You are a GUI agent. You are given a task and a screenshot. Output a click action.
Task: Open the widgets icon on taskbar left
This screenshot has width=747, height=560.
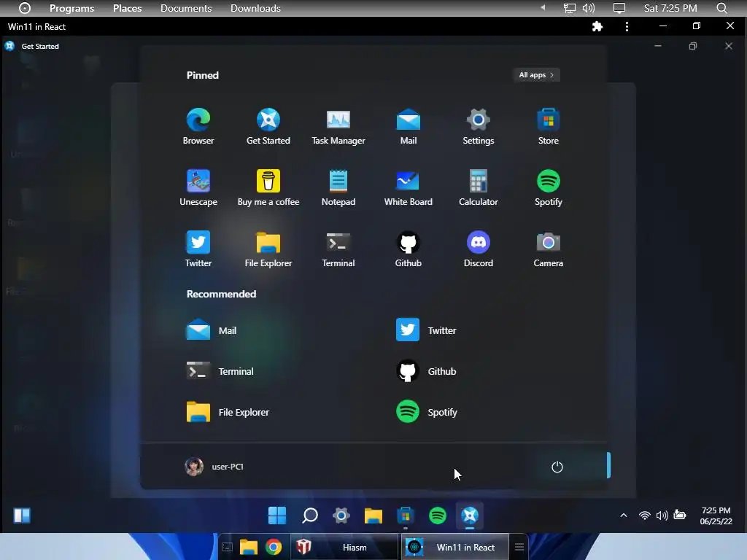[22, 516]
